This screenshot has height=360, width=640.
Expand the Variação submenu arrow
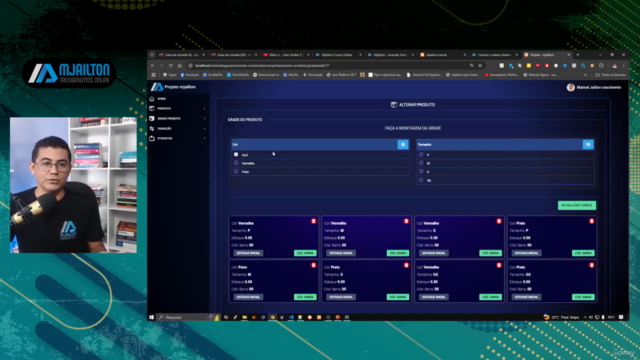[x=204, y=129]
